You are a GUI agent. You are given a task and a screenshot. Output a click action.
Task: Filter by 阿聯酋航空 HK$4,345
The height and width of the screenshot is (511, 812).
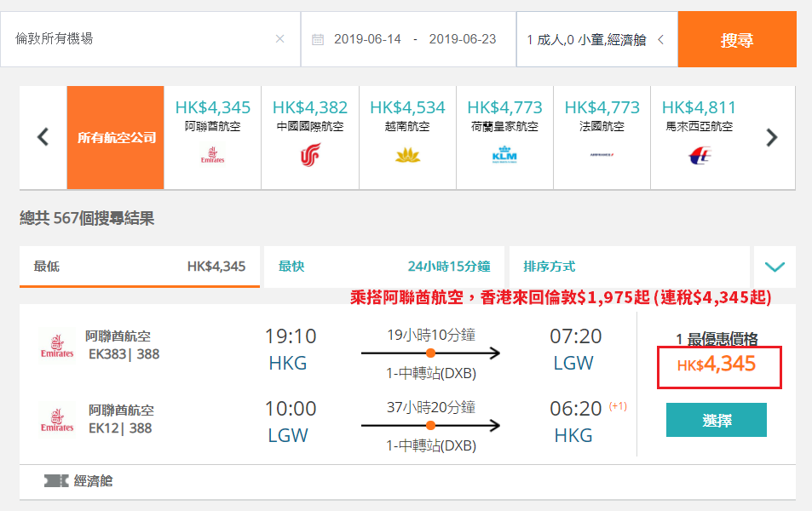click(x=212, y=137)
